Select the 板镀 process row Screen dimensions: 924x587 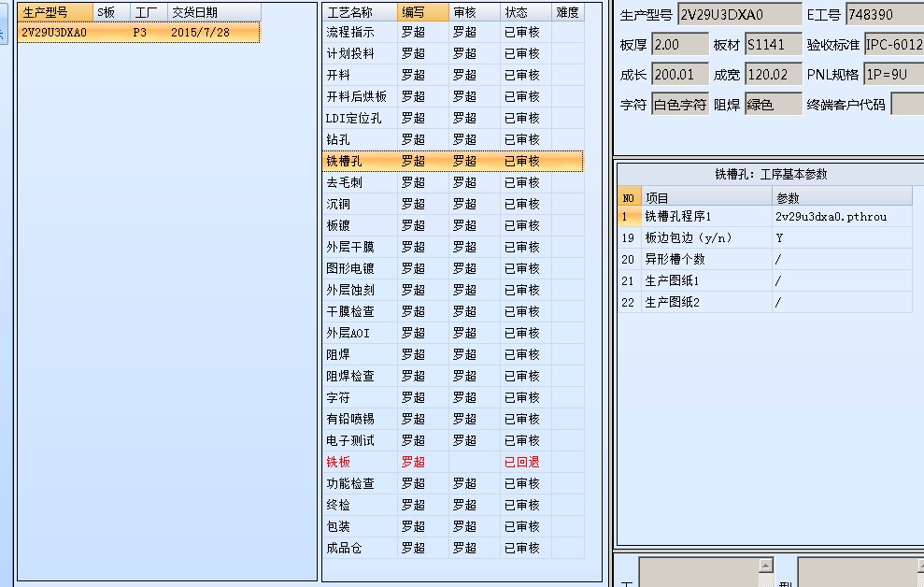(x=453, y=225)
